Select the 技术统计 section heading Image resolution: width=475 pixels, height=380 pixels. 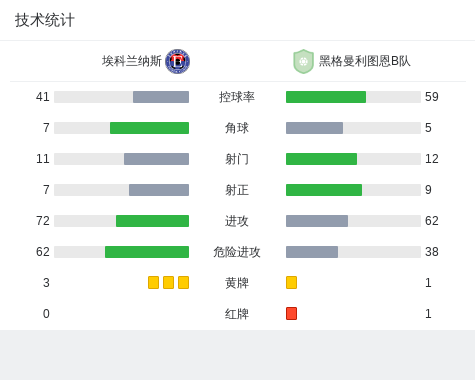coord(45,20)
